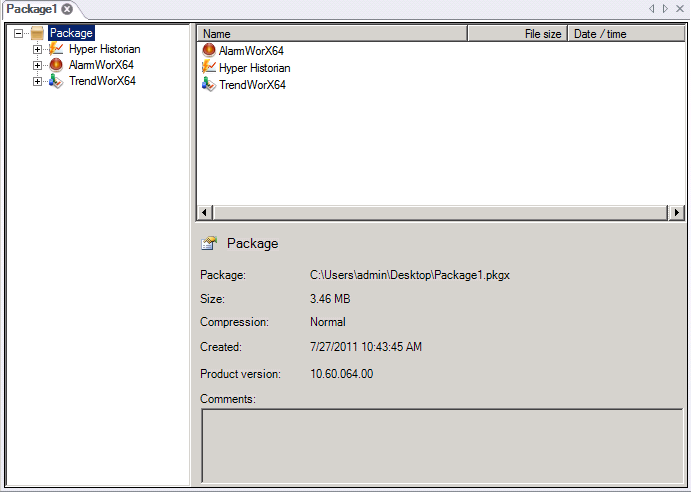Expand the AlarmWorX64 tree node
The height and width of the screenshot is (492, 691).
tap(38, 65)
